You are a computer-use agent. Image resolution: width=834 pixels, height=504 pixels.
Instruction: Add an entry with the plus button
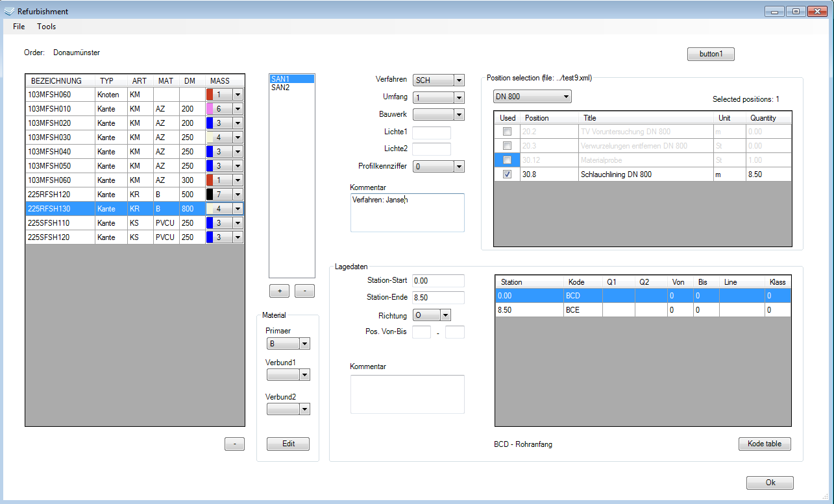tap(280, 291)
